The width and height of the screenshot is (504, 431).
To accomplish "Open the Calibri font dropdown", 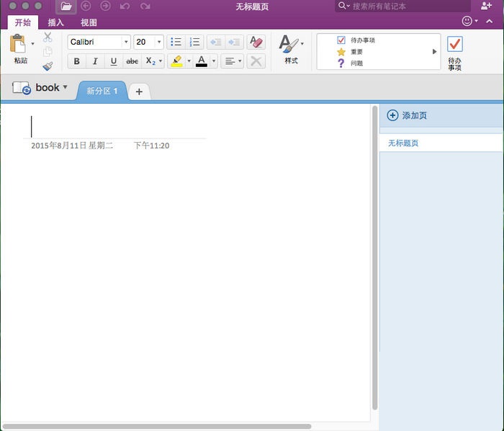I will pos(126,42).
